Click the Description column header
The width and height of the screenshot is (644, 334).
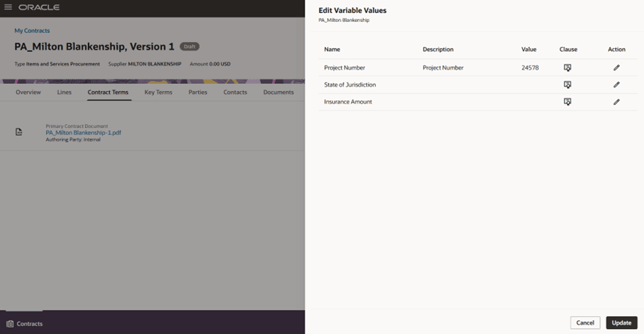coord(438,49)
